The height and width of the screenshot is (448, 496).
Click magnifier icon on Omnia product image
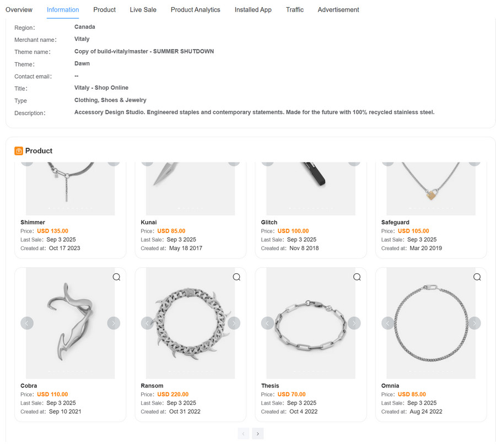click(477, 277)
